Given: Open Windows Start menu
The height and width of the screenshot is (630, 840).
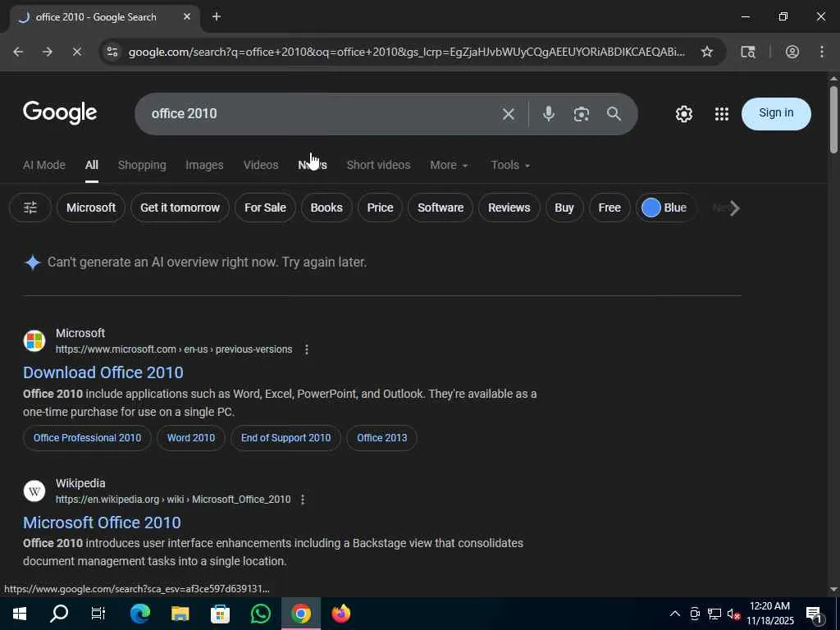Looking at the screenshot, I should pos(20,614).
